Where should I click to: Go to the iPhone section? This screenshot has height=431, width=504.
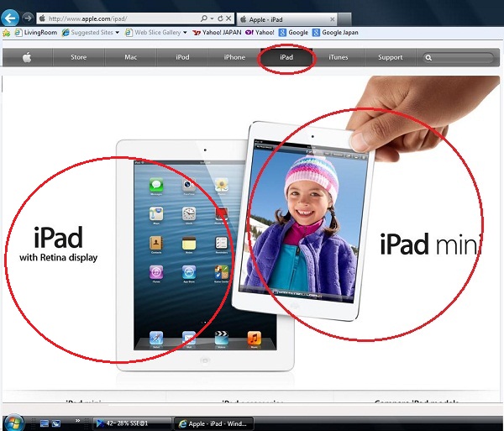pos(234,57)
